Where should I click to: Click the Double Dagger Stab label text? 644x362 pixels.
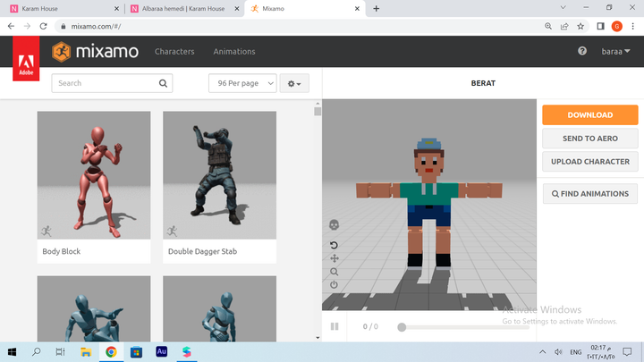click(x=202, y=251)
